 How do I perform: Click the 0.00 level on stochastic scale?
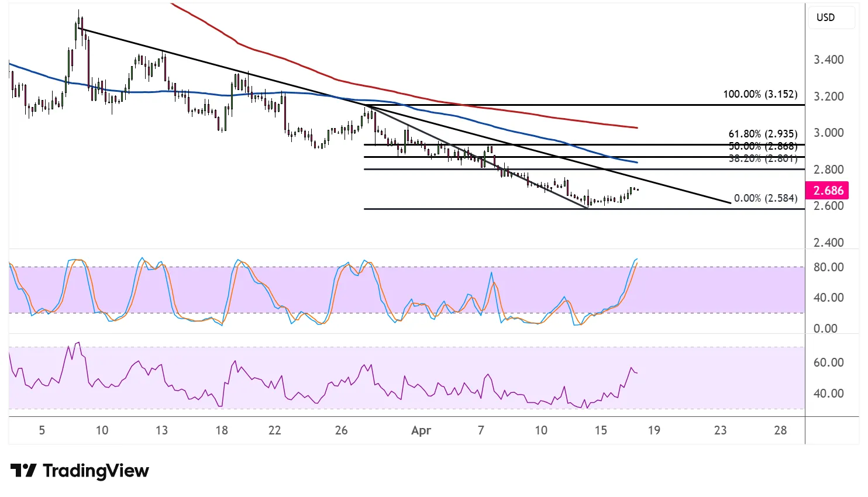click(x=825, y=329)
